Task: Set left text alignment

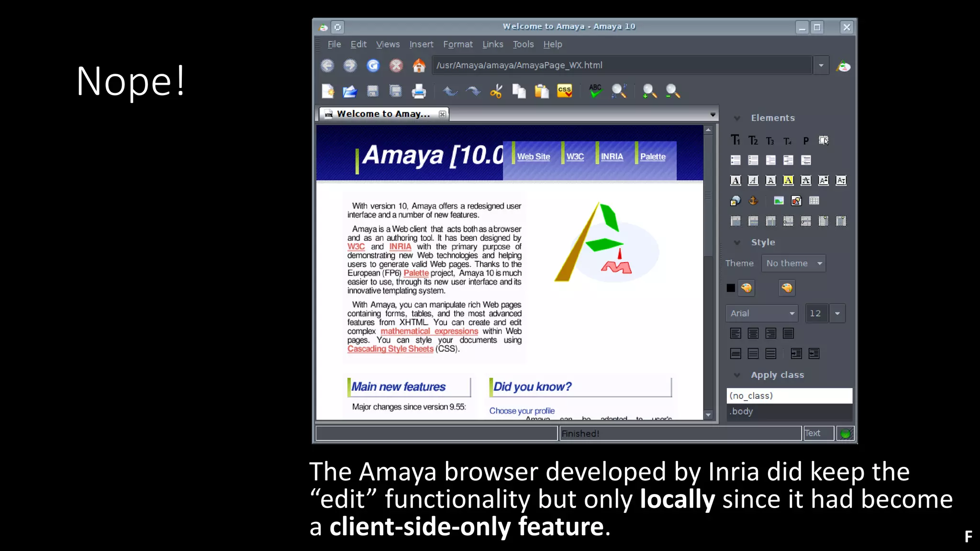Action: tap(735, 333)
